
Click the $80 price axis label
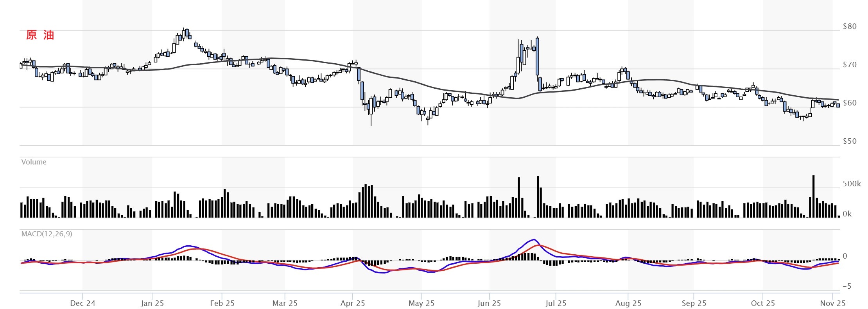click(849, 27)
